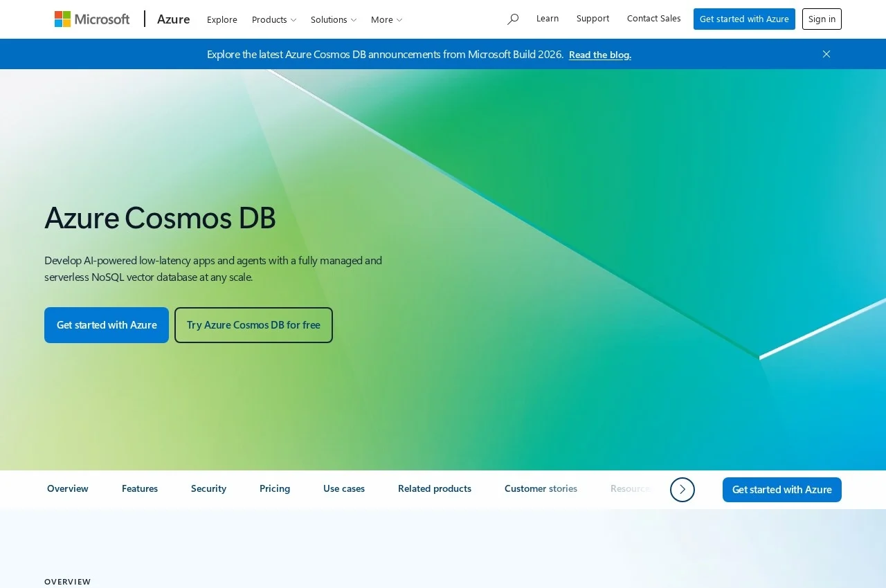Open the Read the blog link
886x588 pixels.
600,55
